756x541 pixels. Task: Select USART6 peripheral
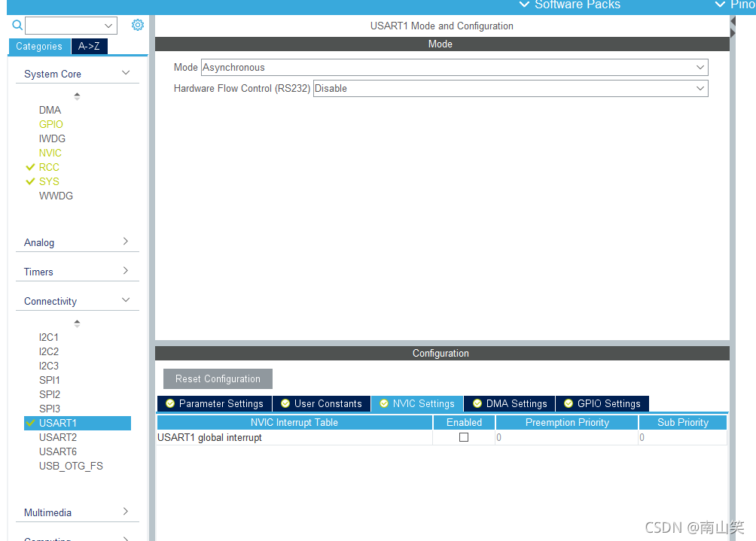[58, 452]
